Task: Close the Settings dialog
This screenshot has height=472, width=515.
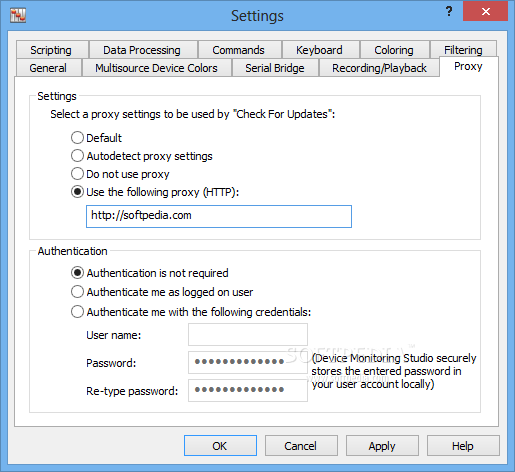Action: click(x=485, y=12)
